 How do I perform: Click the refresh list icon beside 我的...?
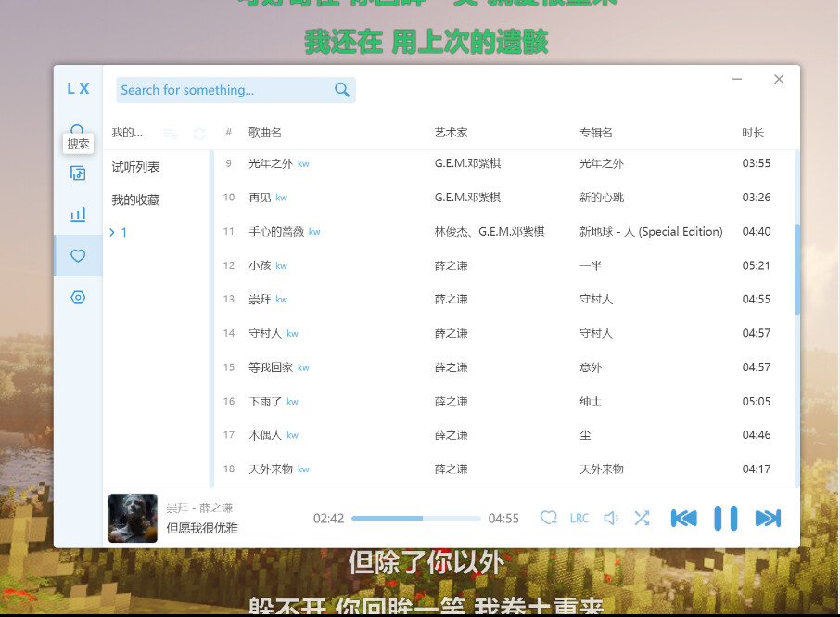(199, 134)
